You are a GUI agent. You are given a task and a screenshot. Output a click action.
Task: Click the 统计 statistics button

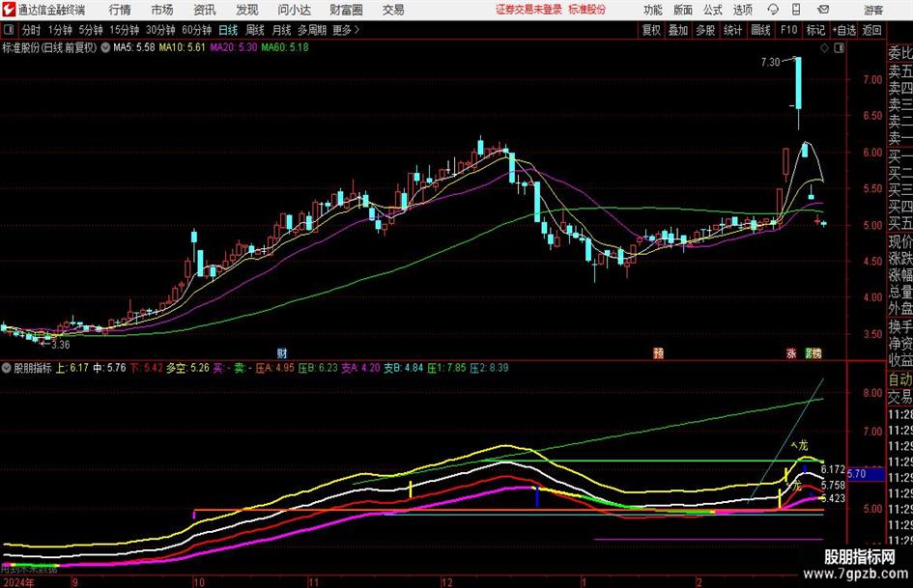point(732,30)
